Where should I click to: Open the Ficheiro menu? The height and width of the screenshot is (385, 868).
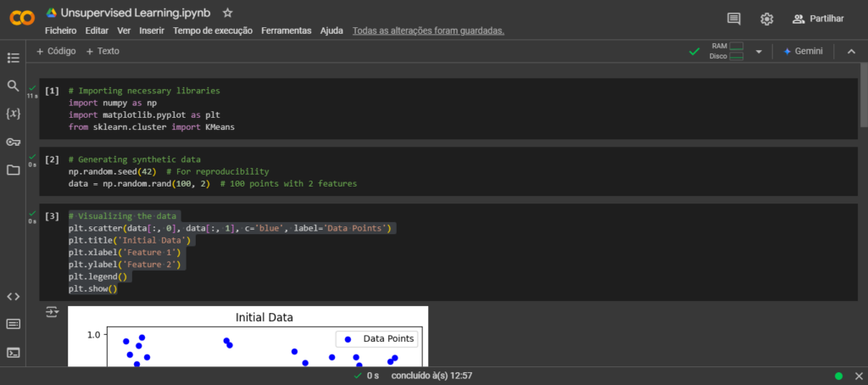(60, 31)
